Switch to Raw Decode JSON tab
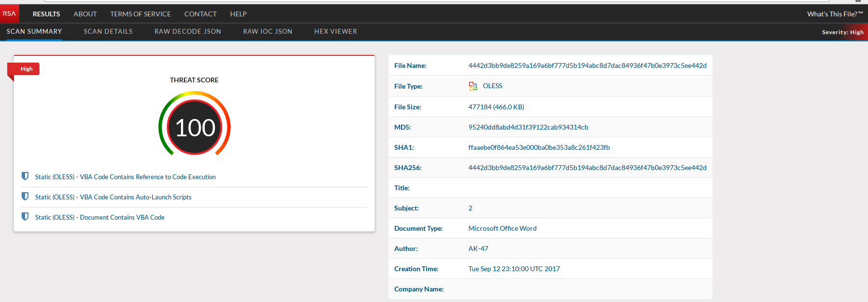The height and width of the screenshot is (302, 868). [187, 31]
